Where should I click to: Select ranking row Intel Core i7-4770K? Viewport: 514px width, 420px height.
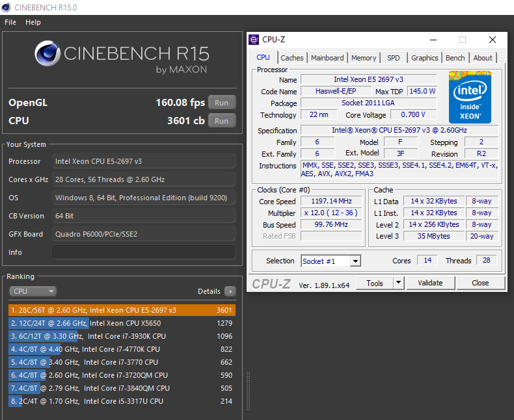tap(122, 349)
